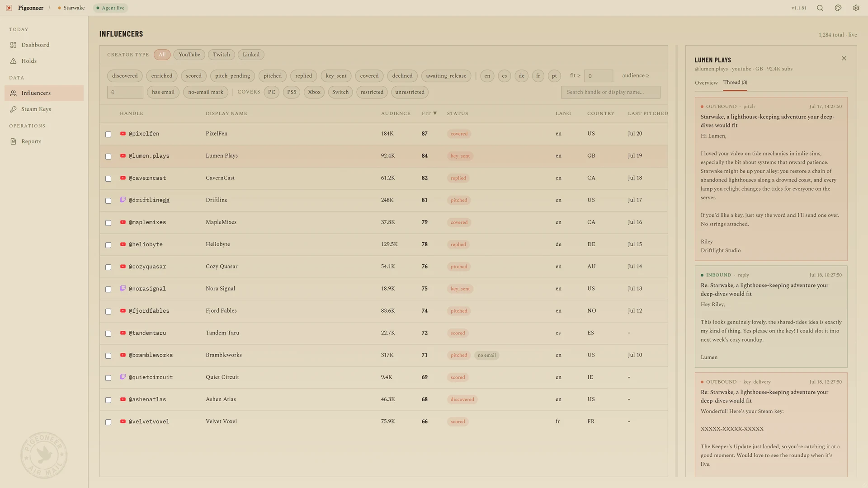Image resolution: width=868 pixels, height=488 pixels.
Task: Switch to the Thread (3) tab
Action: coord(735,83)
